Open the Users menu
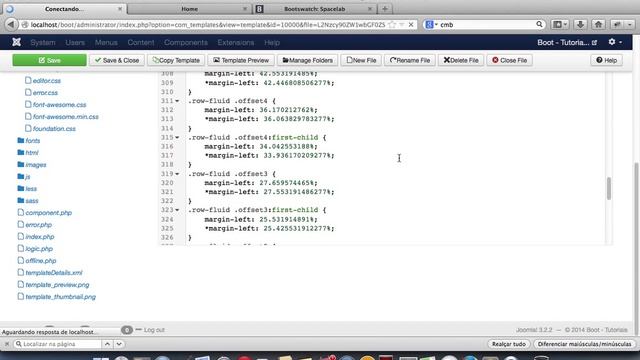The image size is (640, 360). pyautogui.click(x=75, y=42)
